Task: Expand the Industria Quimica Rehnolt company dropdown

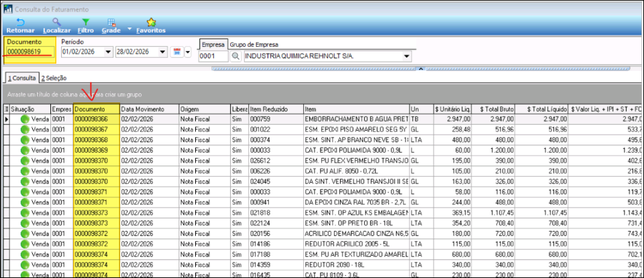Action: [407, 56]
